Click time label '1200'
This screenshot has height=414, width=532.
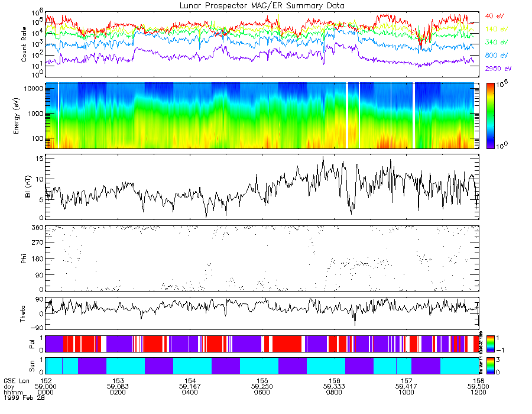478,392
